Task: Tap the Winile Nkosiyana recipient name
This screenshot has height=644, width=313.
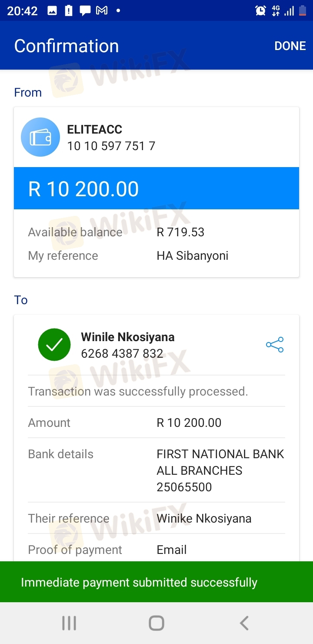Action: [128, 337]
